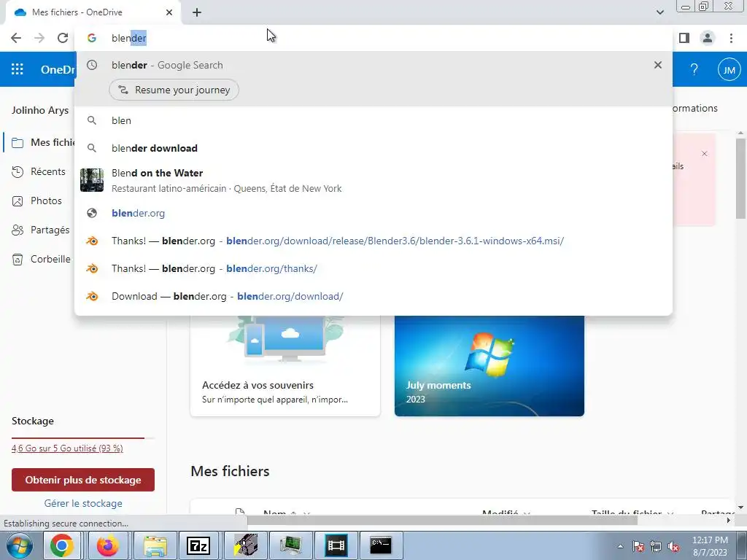Open Firefox from the taskbar
This screenshot has height=560, width=747.
pyautogui.click(x=108, y=545)
